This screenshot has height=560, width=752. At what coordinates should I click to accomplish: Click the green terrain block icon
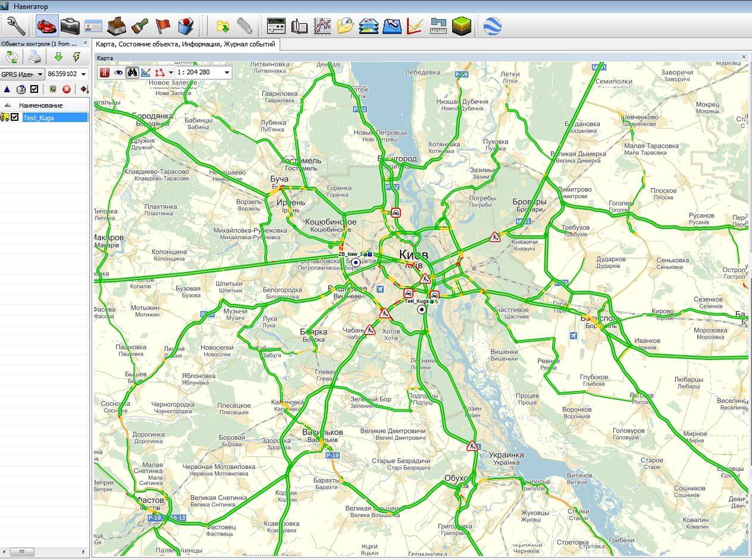[462, 26]
